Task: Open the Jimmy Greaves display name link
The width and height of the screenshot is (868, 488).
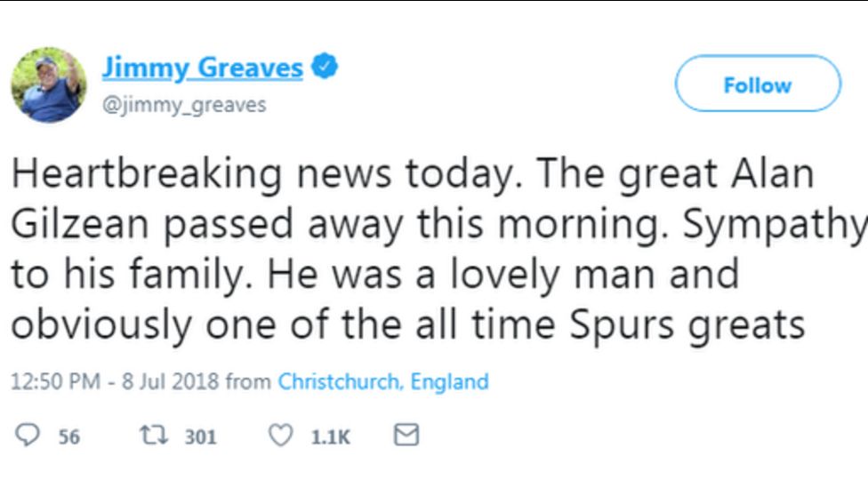Action: pos(203,68)
